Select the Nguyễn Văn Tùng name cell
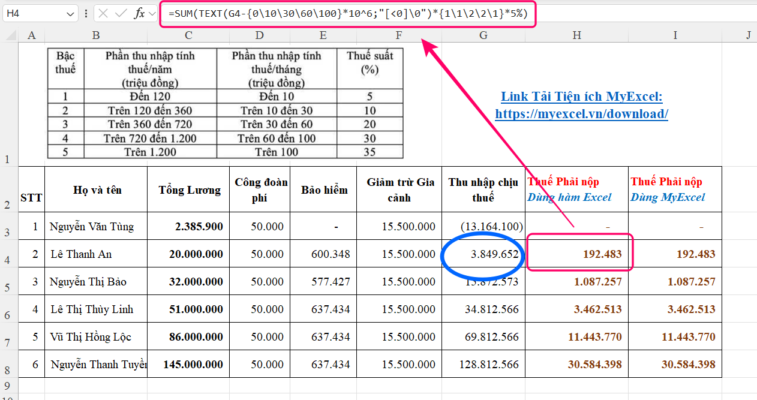This screenshot has width=757, height=400. tap(95, 226)
